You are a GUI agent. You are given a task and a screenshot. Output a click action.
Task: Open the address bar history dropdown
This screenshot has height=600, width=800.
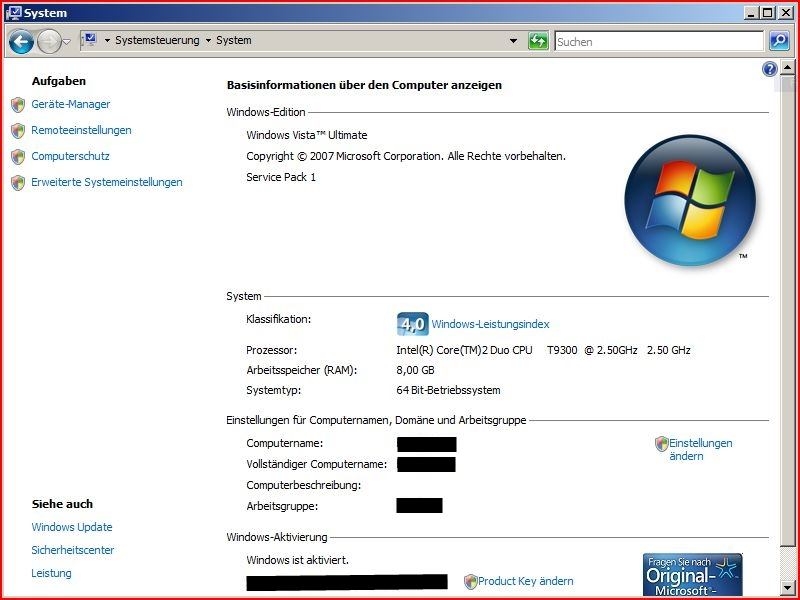coord(513,41)
